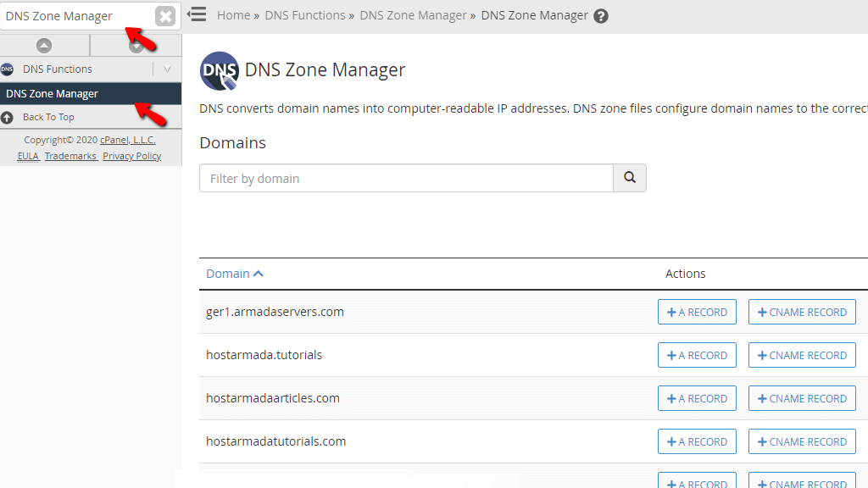The image size is (868, 488).
Task: Open the cPanel, L.L.C. link
Action: 128,140
